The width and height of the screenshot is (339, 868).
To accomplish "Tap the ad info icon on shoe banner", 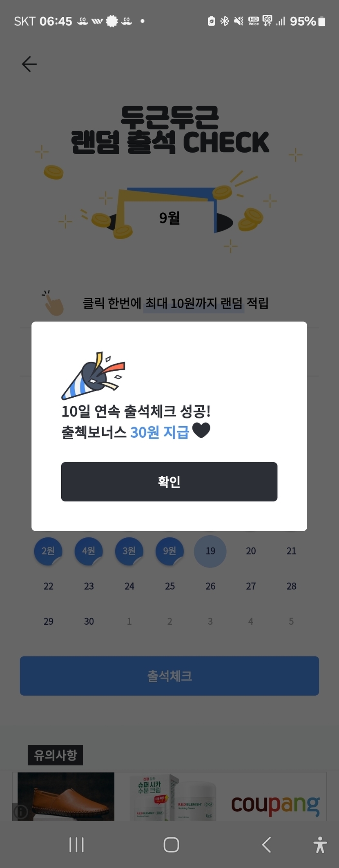I will tap(21, 812).
